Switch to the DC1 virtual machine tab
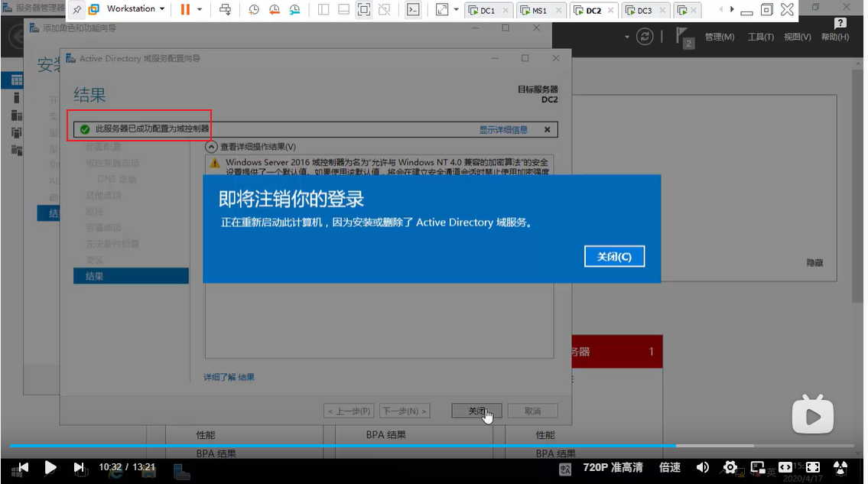868x484 pixels. [488, 11]
